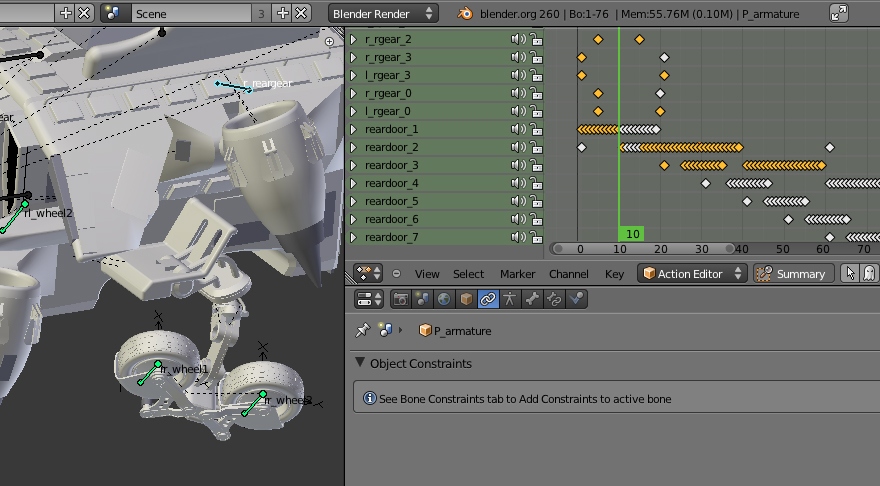This screenshot has height=486, width=880.
Task: Open the Scene properties tab
Action: (x=422, y=299)
